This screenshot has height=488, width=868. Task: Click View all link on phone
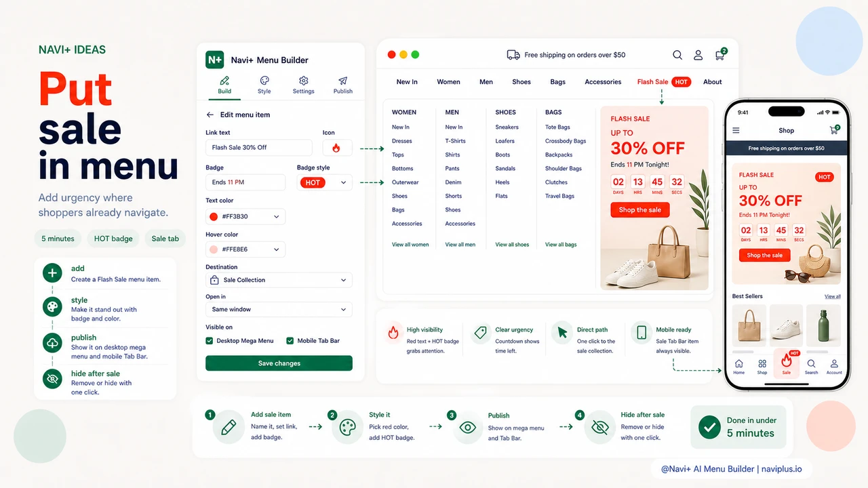(x=833, y=296)
